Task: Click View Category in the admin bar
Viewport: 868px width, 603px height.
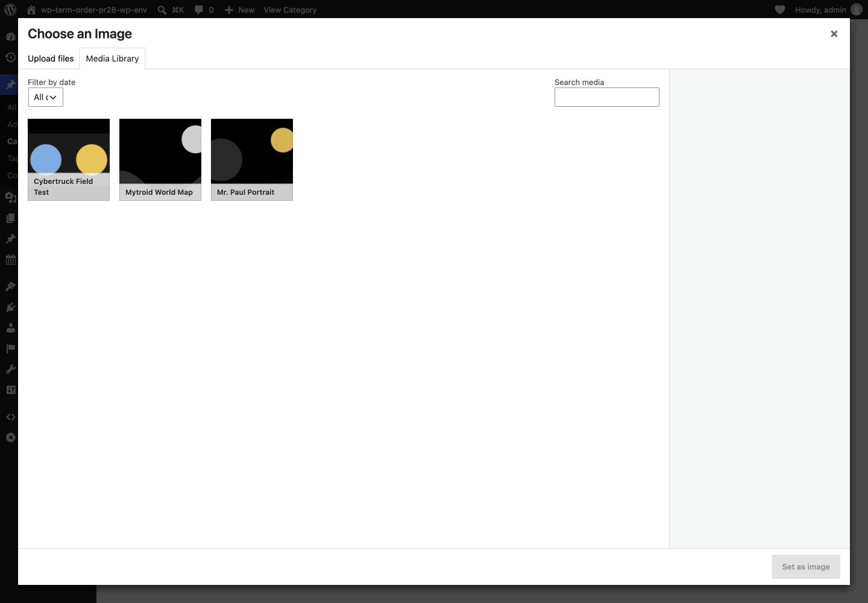Action: (290, 10)
